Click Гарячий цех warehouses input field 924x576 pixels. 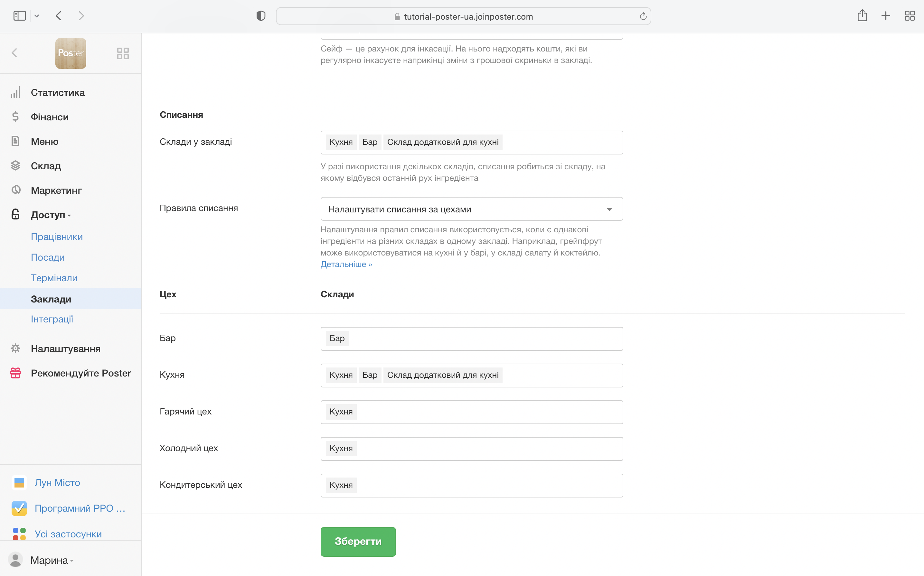click(488, 412)
